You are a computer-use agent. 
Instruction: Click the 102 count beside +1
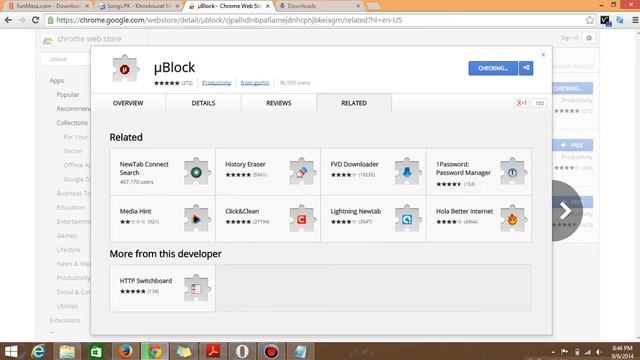(539, 103)
